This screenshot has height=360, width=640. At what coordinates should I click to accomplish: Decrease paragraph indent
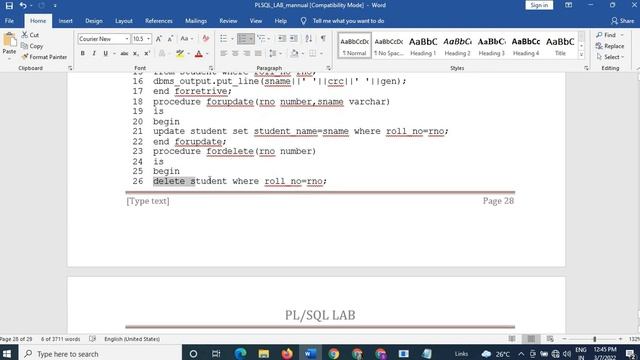pyautogui.click(x=282, y=39)
